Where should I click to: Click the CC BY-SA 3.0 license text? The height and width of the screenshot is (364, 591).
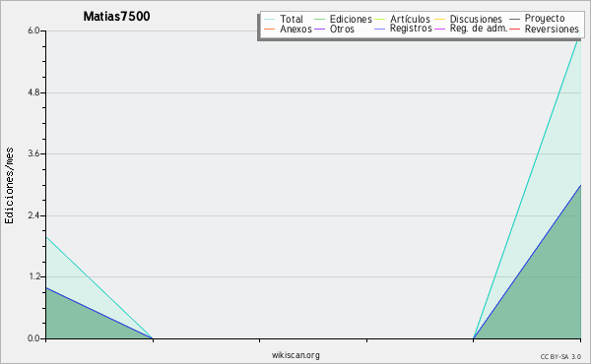pos(560,356)
